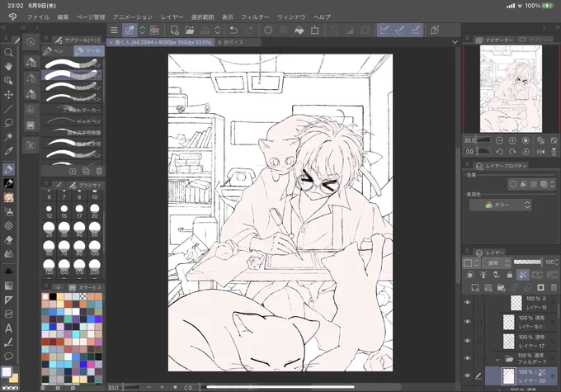Image resolution: width=561 pixels, height=392 pixels.
Task: Open the ファイル menu
Action: pos(38,17)
